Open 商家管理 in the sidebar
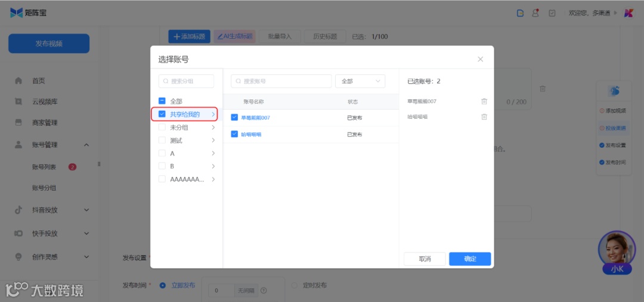644x302 pixels. click(45, 122)
